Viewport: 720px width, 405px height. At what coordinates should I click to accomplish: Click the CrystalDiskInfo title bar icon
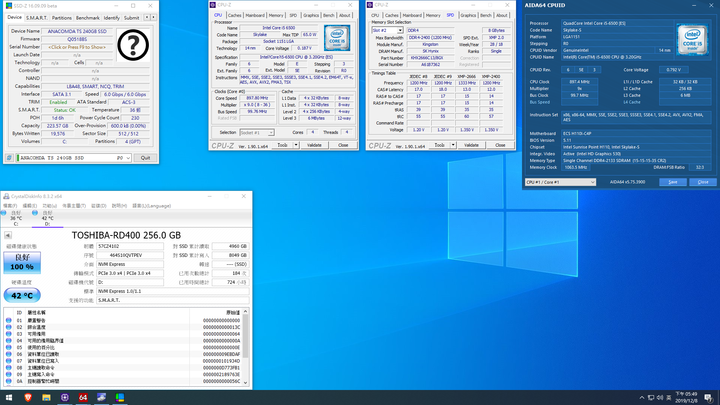6,196
